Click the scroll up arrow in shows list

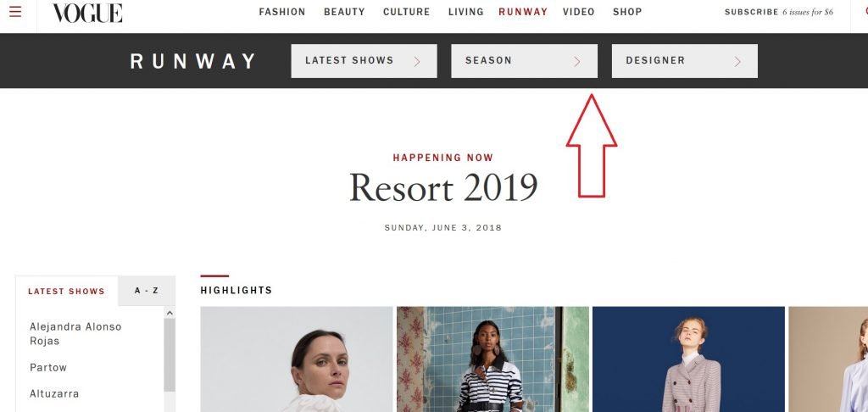pos(170,313)
